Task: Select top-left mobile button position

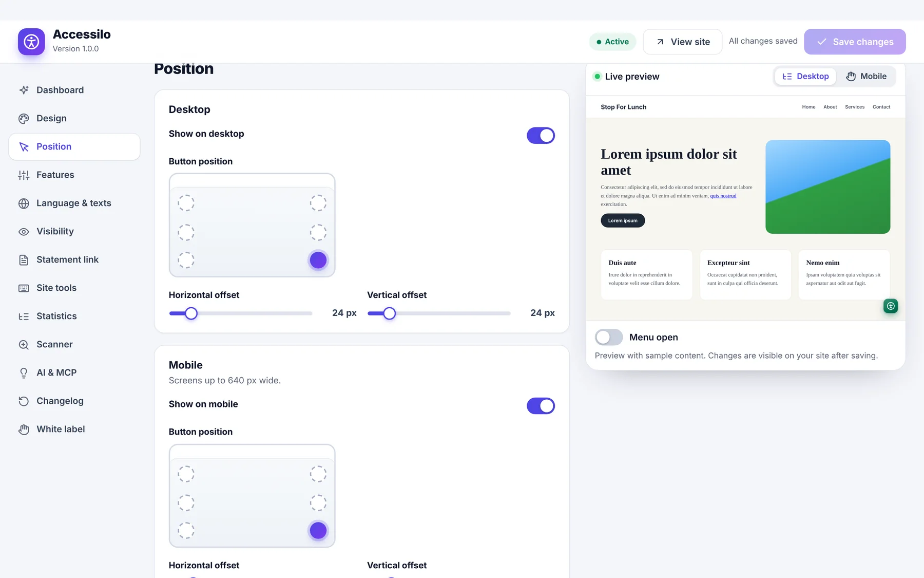Action: (186, 474)
